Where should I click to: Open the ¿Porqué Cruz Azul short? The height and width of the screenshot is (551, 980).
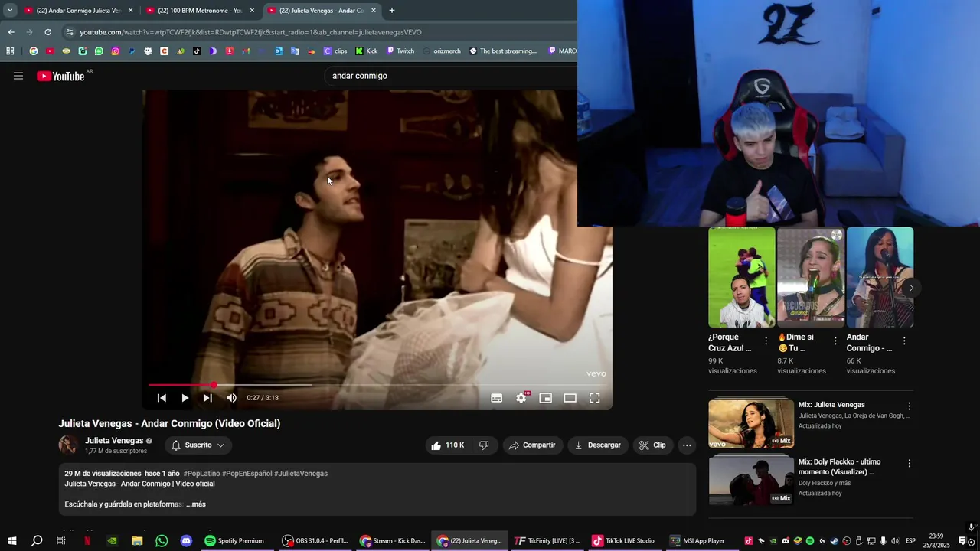pyautogui.click(x=741, y=277)
